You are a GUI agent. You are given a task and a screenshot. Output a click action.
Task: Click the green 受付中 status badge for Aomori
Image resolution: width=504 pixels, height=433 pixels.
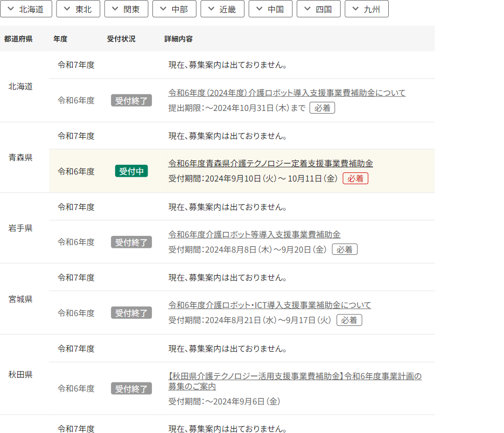pyautogui.click(x=131, y=171)
